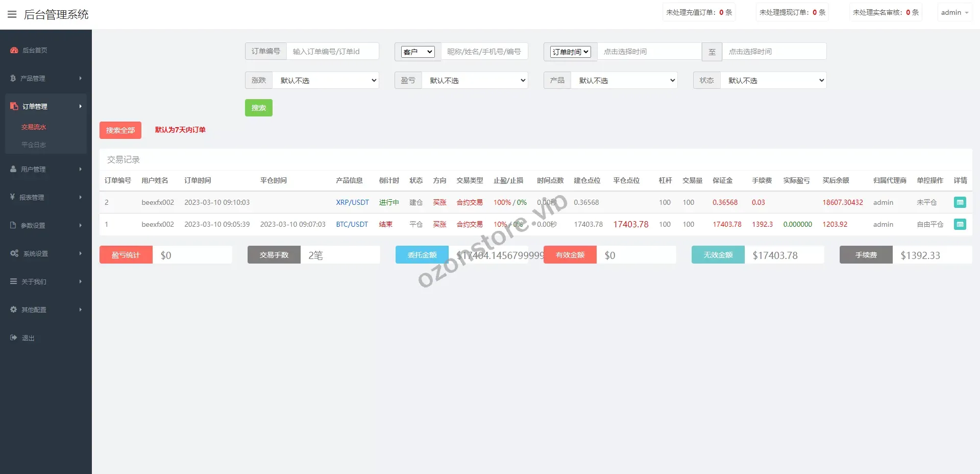This screenshot has height=474, width=980.
Task: Click the detail icon for order 1
Action: (x=960, y=224)
